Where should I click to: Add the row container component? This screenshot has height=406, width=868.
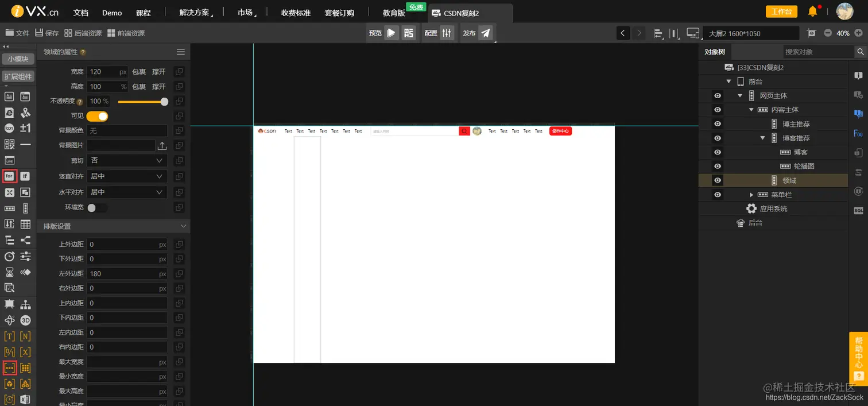click(x=9, y=208)
